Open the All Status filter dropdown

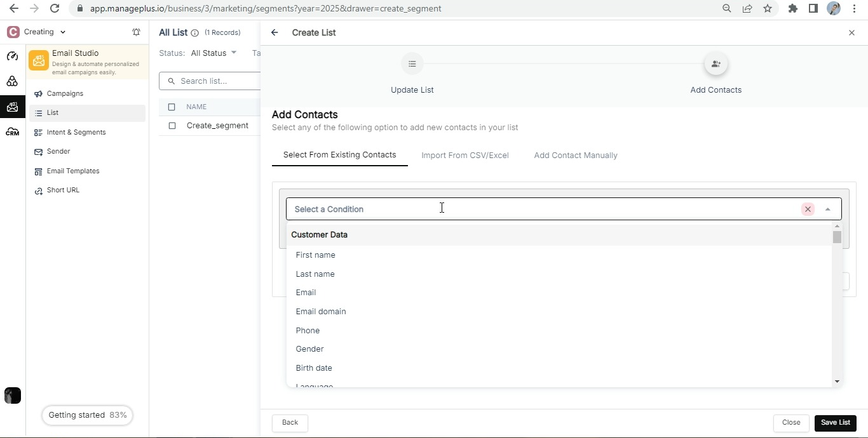tap(214, 53)
